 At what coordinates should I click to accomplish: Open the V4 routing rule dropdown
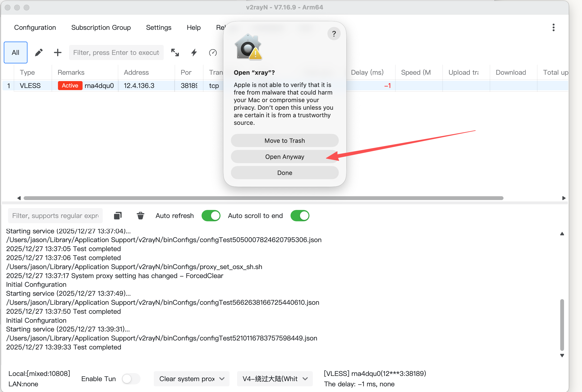click(x=275, y=379)
